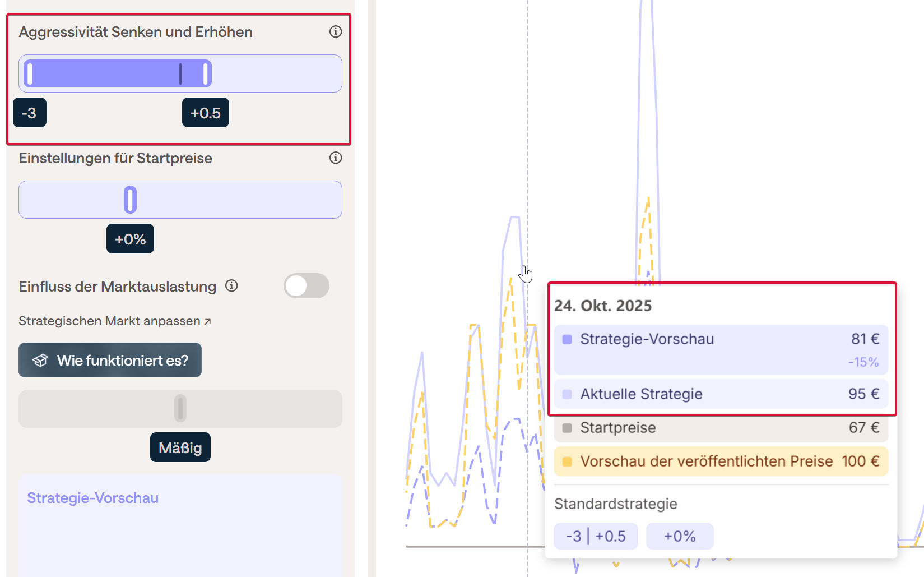Click the right handle of aggressiveness slider

[x=206, y=74]
